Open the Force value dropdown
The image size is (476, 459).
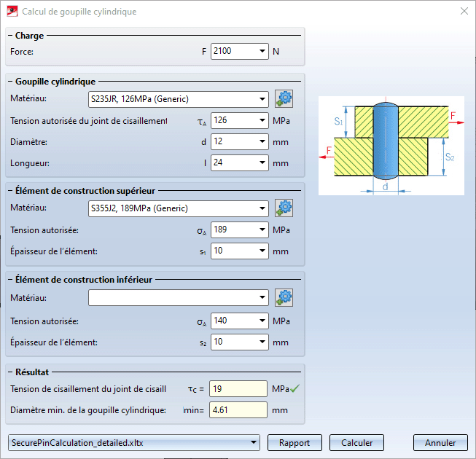[262, 52]
